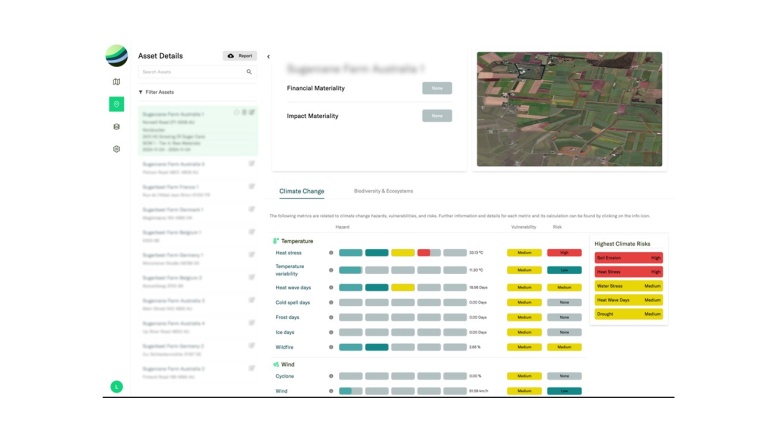Click the Drought Medium risk item
The height and width of the screenshot is (427, 760).
tap(629, 314)
